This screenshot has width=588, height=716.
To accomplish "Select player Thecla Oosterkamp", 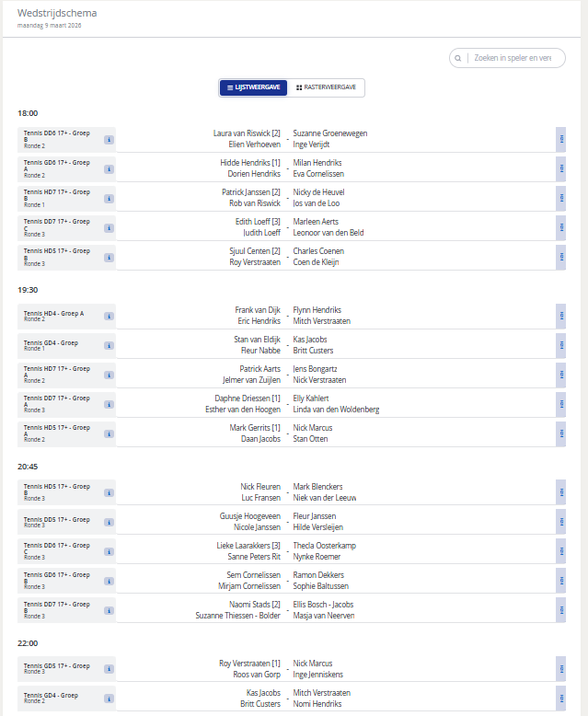I will click(x=329, y=546).
